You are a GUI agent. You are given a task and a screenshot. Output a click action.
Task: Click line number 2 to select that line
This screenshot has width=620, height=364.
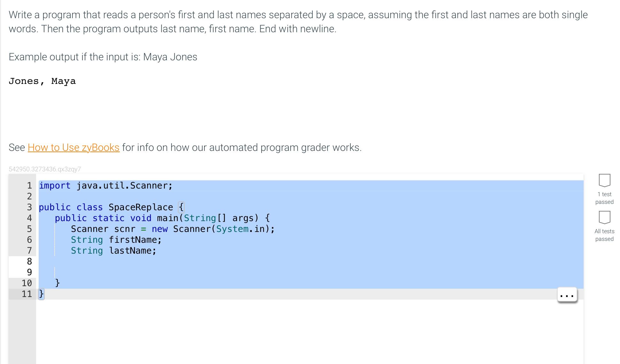(x=29, y=196)
